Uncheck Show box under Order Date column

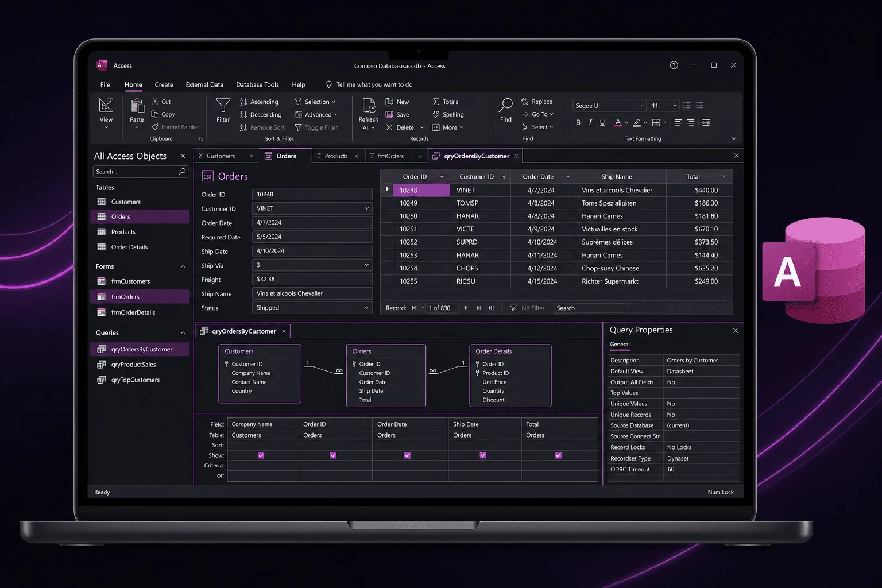click(407, 455)
